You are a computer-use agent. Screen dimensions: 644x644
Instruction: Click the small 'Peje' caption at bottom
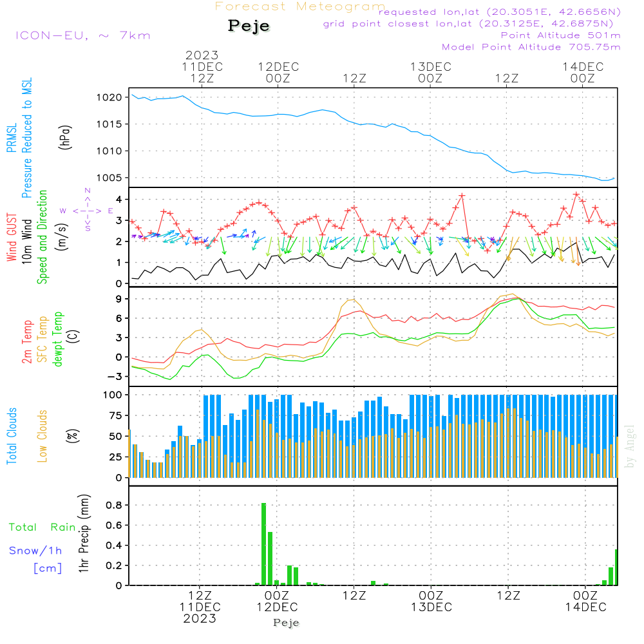(287, 623)
